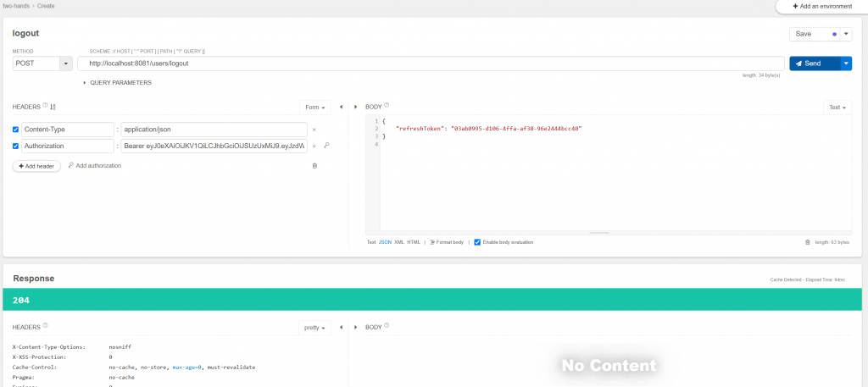Expand the QUERY PARAMETERS section
This screenshot has width=868, height=387.
coord(117,83)
